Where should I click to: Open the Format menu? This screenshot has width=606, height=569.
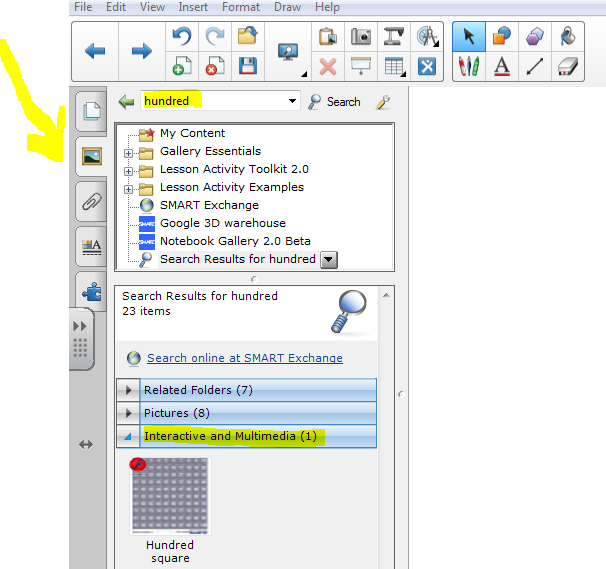click(241, 7)
